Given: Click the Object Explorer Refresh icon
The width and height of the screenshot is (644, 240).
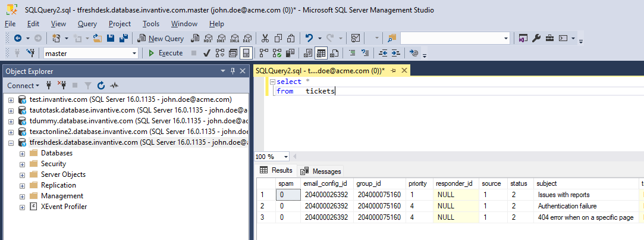Looking at the screenshot, I should pos(101,86).
